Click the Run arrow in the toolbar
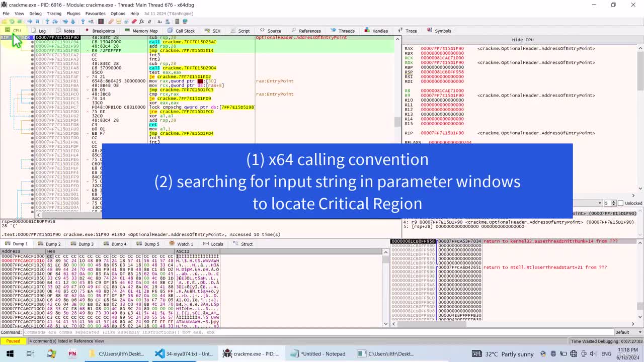Screen dimensions: 644x362 (x=29, y=22)
